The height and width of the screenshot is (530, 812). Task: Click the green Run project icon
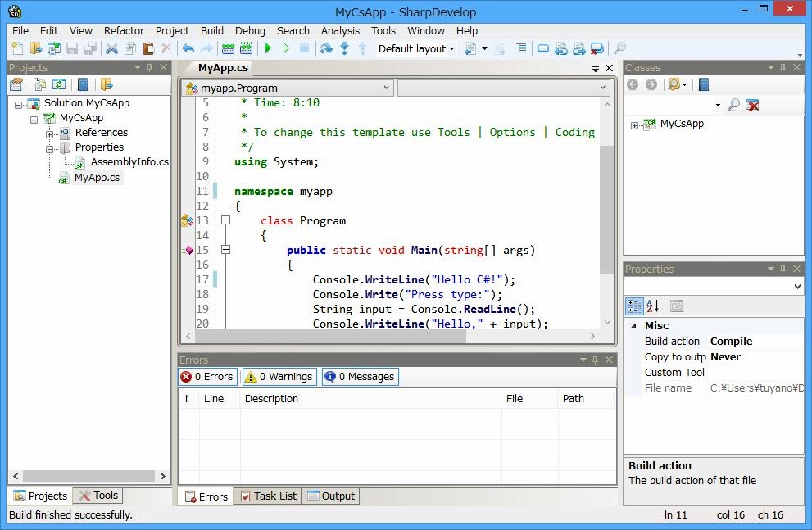click(x=268, y=49)
